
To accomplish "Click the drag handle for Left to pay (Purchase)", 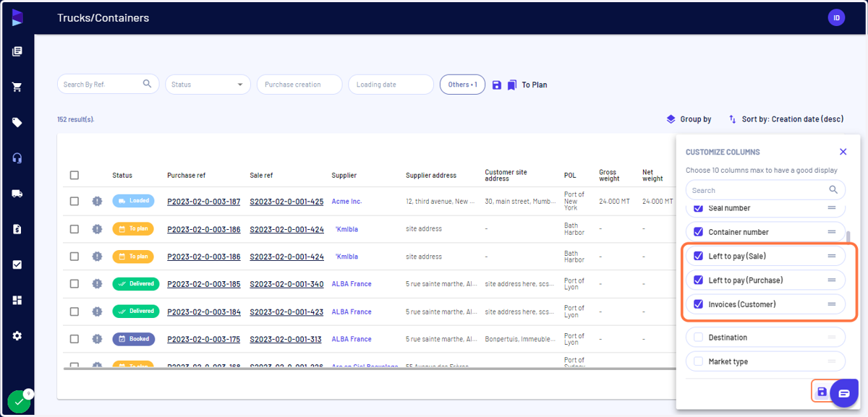I will (832, 280).
